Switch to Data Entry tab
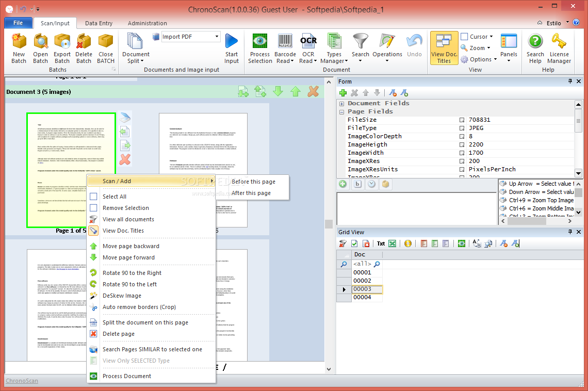The width and height of the screenshot is (588, 391). point(99,23)
